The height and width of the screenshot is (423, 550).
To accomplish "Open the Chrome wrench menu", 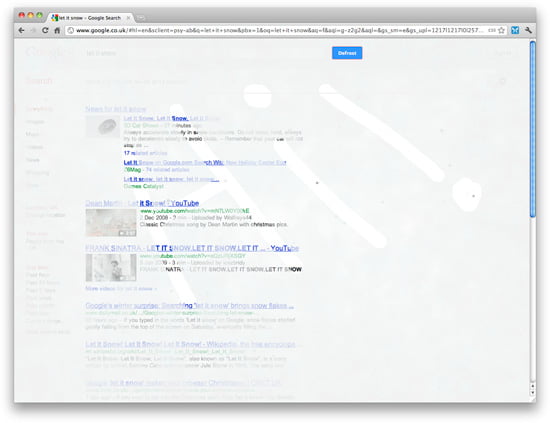I will tap(528, 31).
